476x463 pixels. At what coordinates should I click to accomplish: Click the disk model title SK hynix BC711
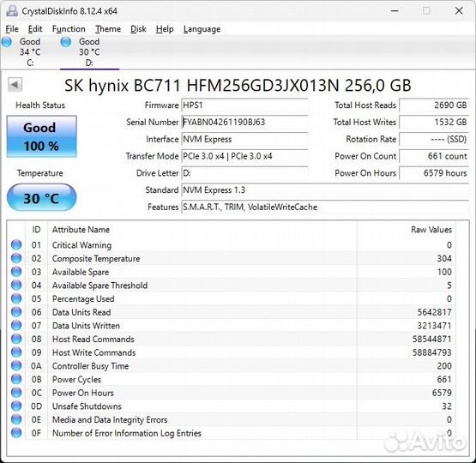click(238, 85)
